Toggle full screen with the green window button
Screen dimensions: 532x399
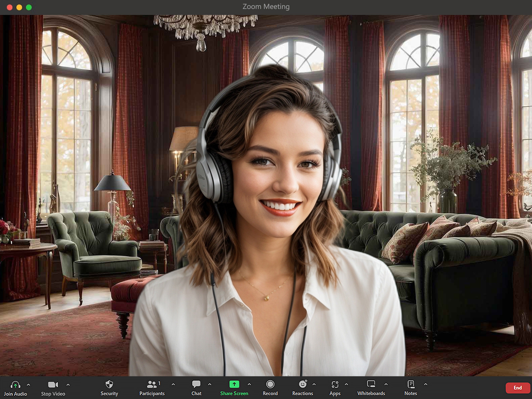(29, 7)
